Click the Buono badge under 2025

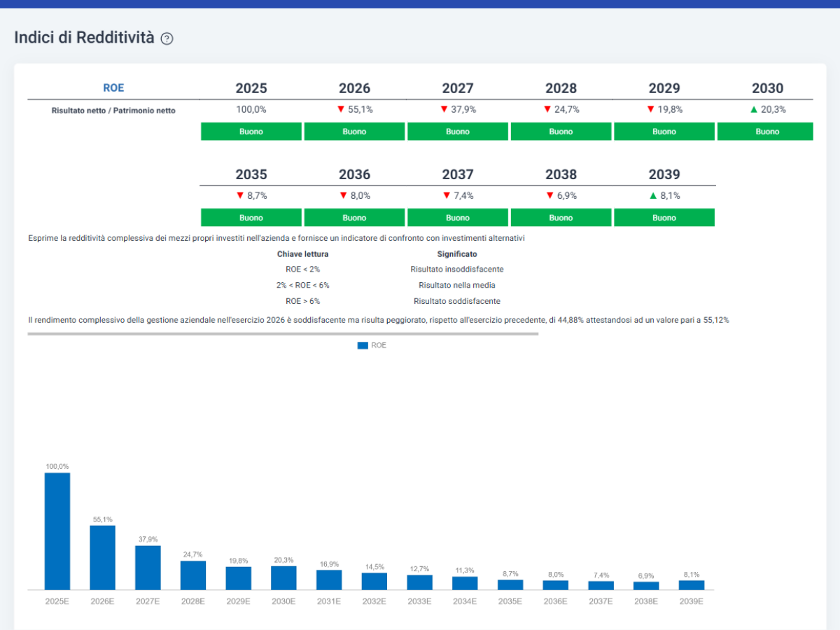[251, 132]
